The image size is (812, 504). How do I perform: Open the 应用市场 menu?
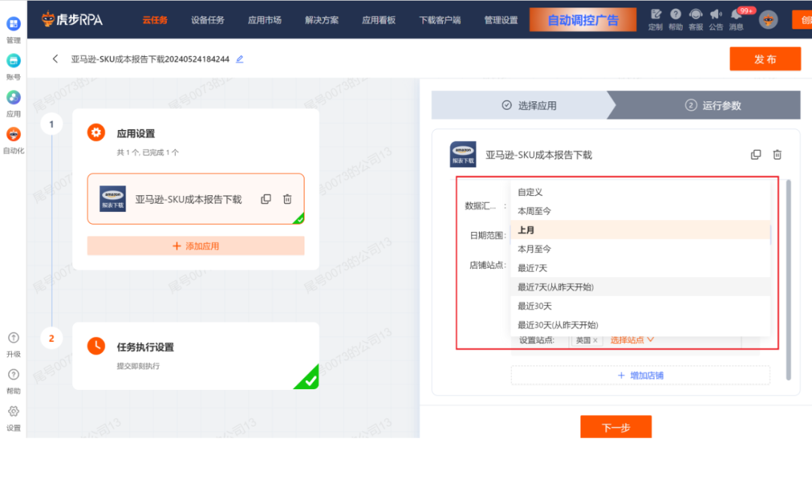(x=265, y=20)
